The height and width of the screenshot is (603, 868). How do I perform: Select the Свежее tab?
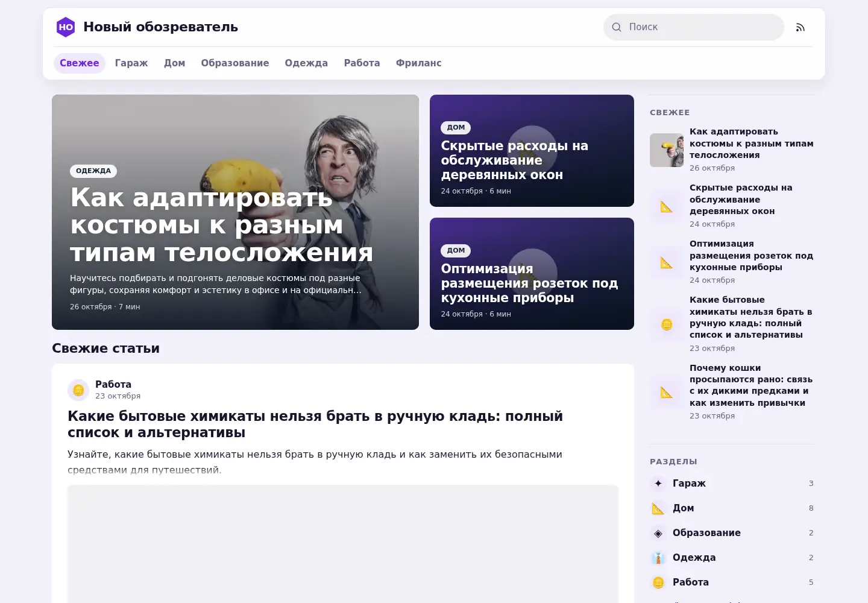(x=80, y=63)
